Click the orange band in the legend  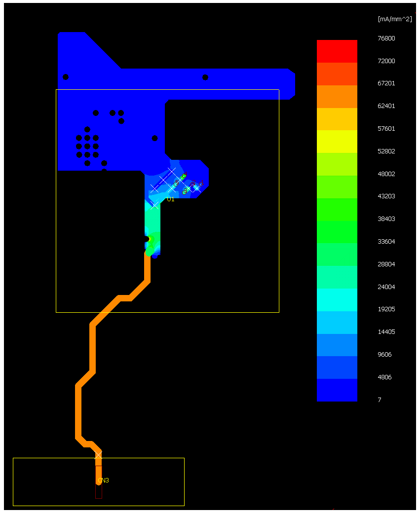tap(337, 96)
